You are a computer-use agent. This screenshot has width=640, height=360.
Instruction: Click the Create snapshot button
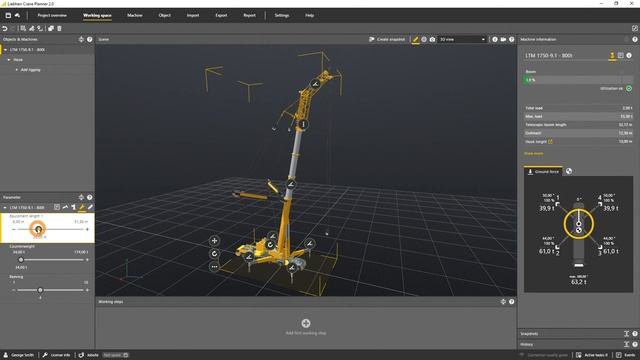(x=387, y=40)
